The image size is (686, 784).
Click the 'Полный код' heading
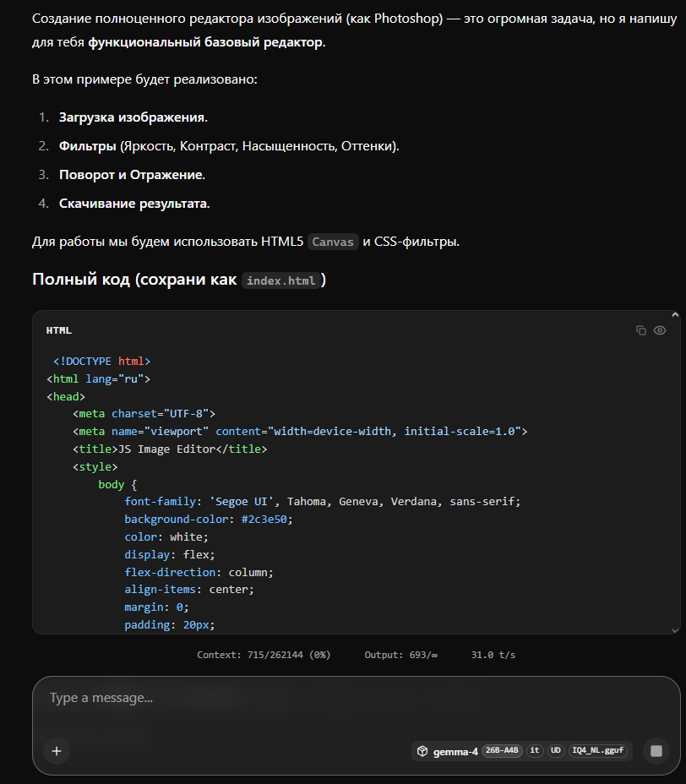[179, 280]
